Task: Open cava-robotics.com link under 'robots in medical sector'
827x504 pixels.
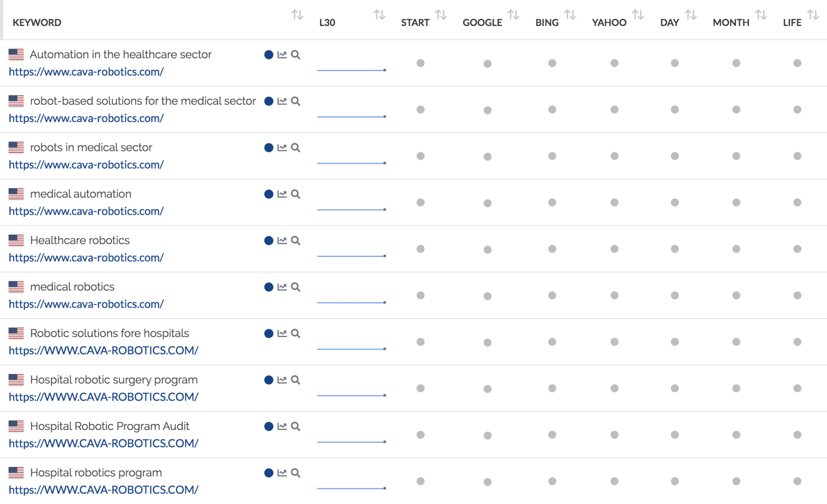Action: 86,165
